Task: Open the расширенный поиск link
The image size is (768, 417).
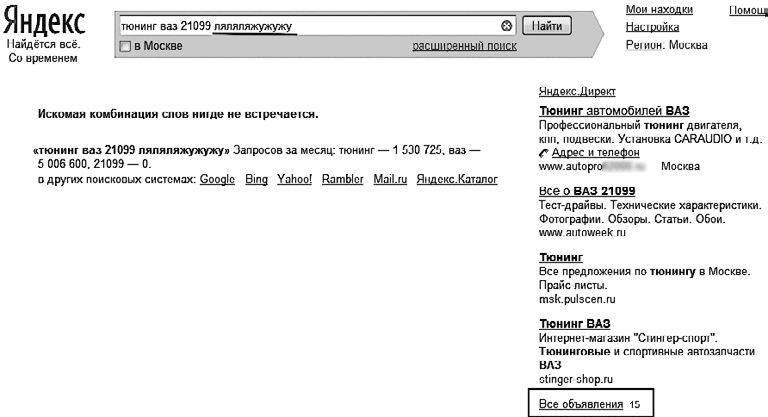Action: pyautogui.click(x=464, y=46)
